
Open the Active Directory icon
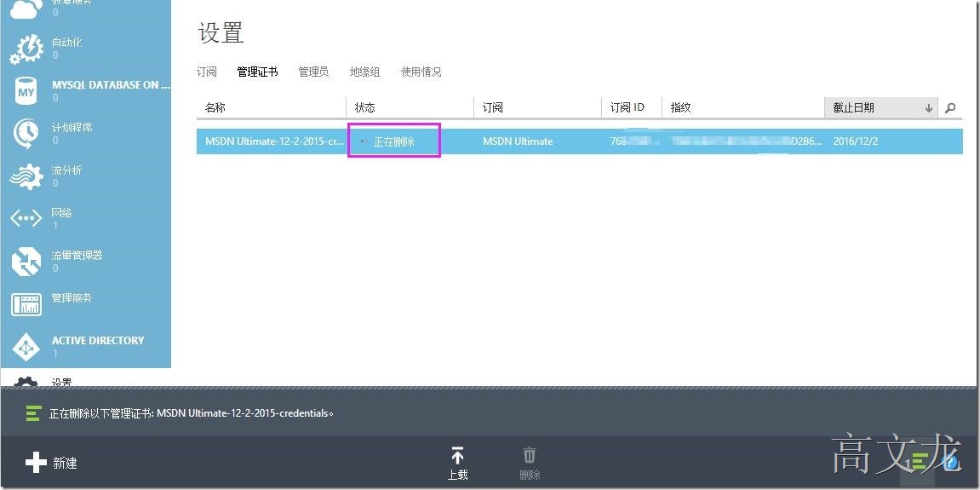[x=26, y=346]
